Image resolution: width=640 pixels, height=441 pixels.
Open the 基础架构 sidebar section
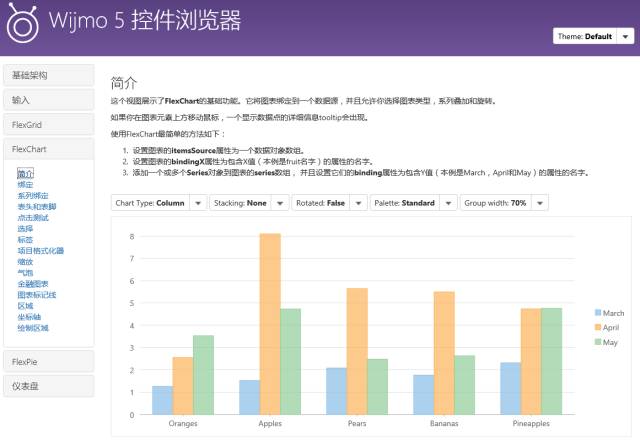click(49, 75)
